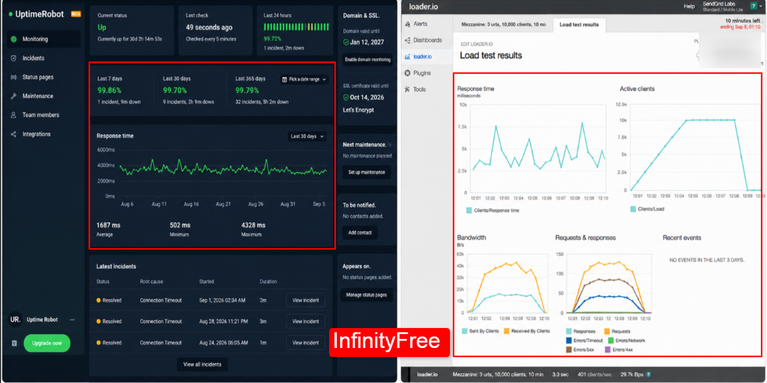This screenshot has width=767, height=383.
Task: Click the yellow Resolved dot for Sep 1 incident
Action: click(x=98, y=300)
